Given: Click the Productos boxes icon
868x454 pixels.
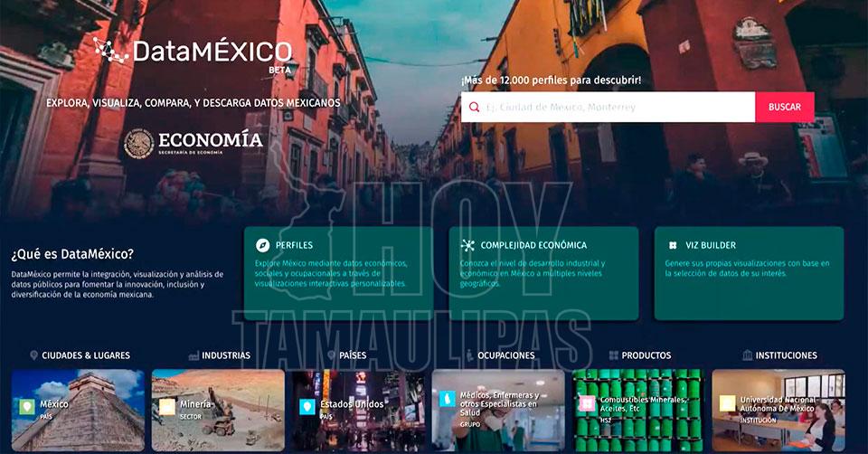Looking at the screenshot, I should point(614,355).
